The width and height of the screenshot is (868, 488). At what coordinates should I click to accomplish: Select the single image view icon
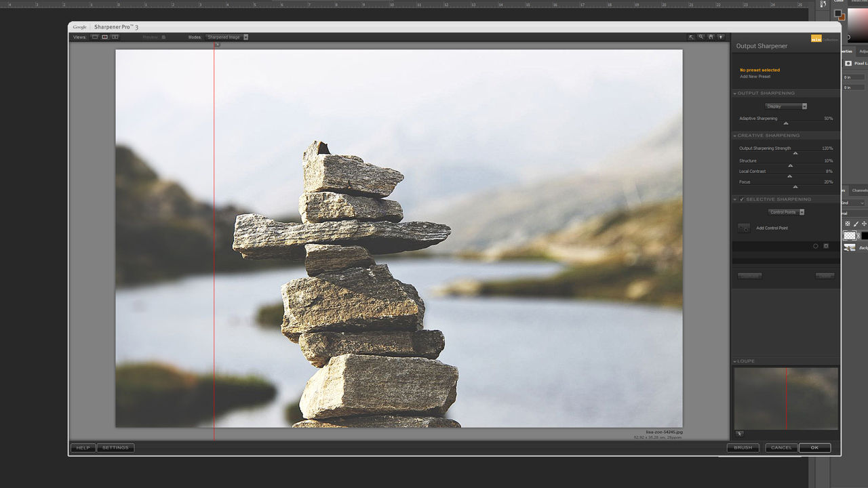95,37
